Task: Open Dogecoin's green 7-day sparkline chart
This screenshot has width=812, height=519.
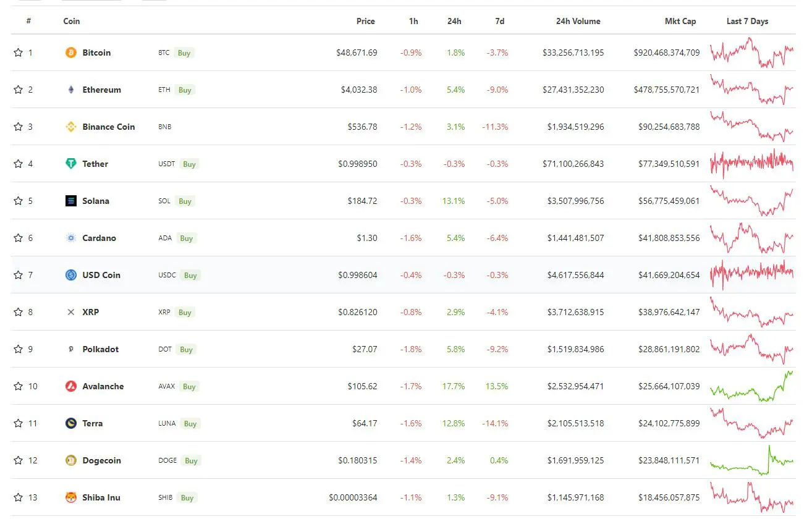Action: [752, 460]
